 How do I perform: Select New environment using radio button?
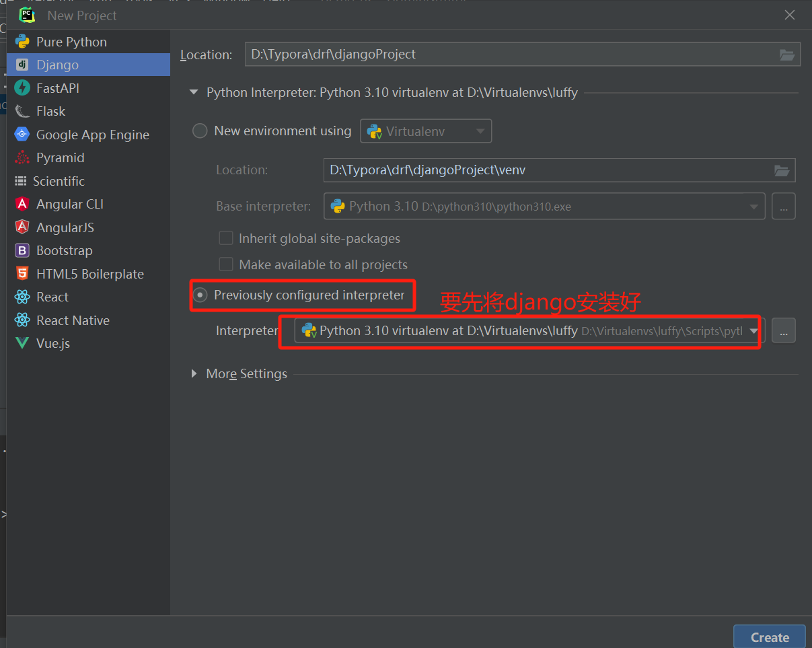pyautogui.click(x=200, y=131)
